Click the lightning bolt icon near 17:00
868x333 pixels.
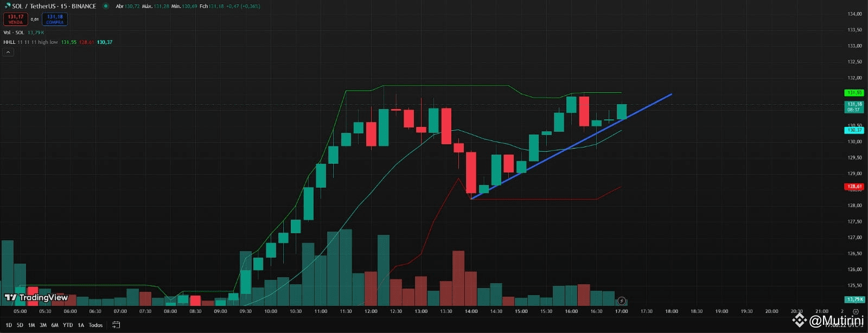622,300
